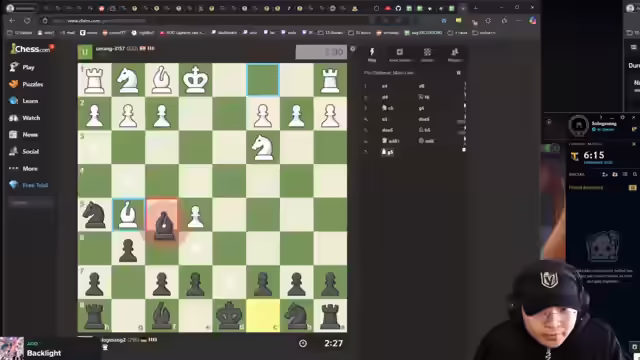Screen dimensions: 640x360
Task: Click the clock icon beside 2:27 timer
Action: pyautogui.click(x=303, y=343)
